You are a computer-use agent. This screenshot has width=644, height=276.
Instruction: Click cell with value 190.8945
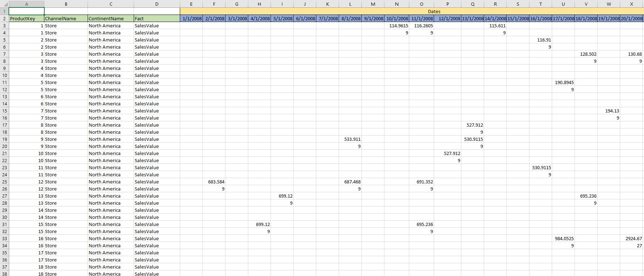[563, 82]
